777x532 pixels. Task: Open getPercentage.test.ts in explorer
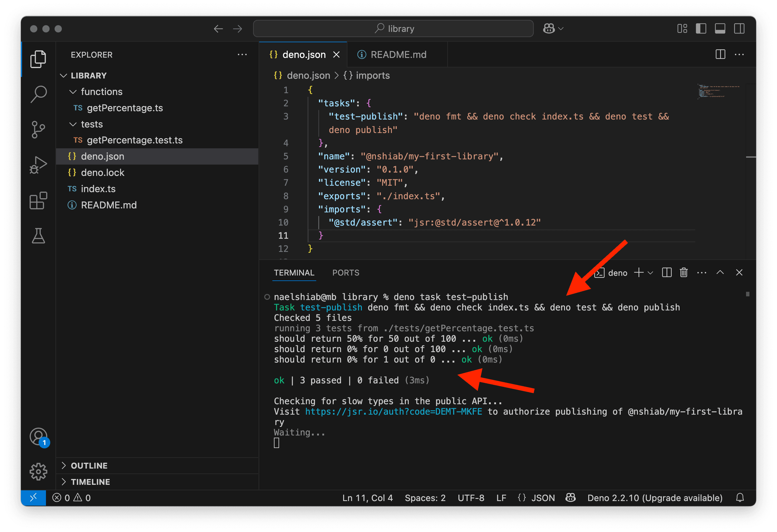click(157, 140)
